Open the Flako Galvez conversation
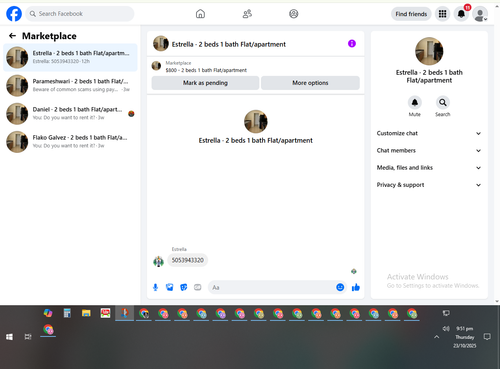This screenshot has width=500, height=369. (70, 142)
